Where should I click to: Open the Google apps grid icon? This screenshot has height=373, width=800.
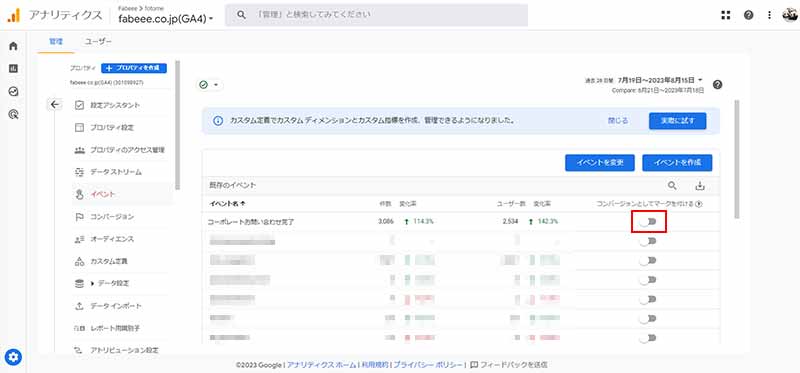(x=726, y=15)
